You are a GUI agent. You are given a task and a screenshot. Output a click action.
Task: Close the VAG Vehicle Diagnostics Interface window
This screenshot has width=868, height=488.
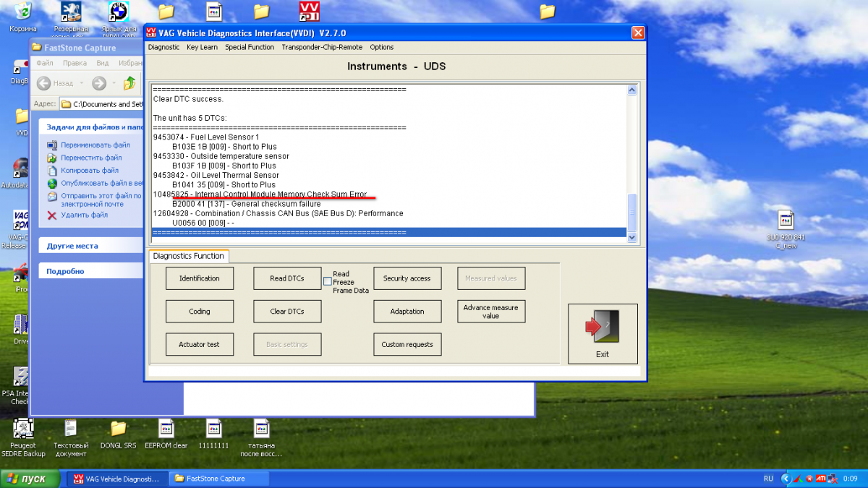click(637, 33)
